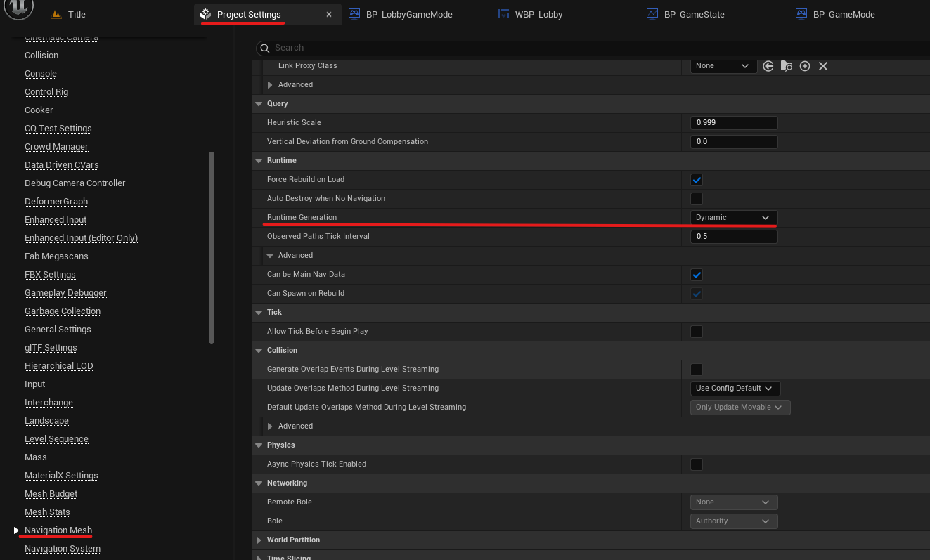Enable Generate Overlap Events During Level Streaming
The width and height of the screenshot is (930, 560).
697,370
